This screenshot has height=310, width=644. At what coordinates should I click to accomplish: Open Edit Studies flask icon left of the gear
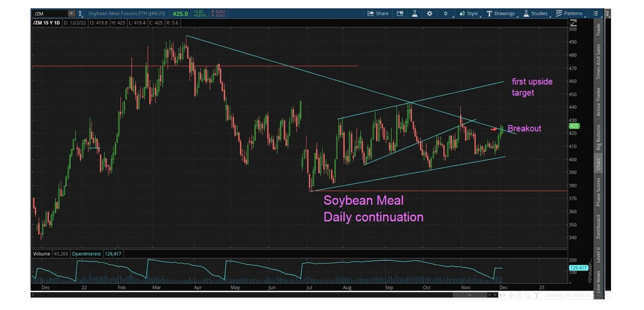coord(415,13)
